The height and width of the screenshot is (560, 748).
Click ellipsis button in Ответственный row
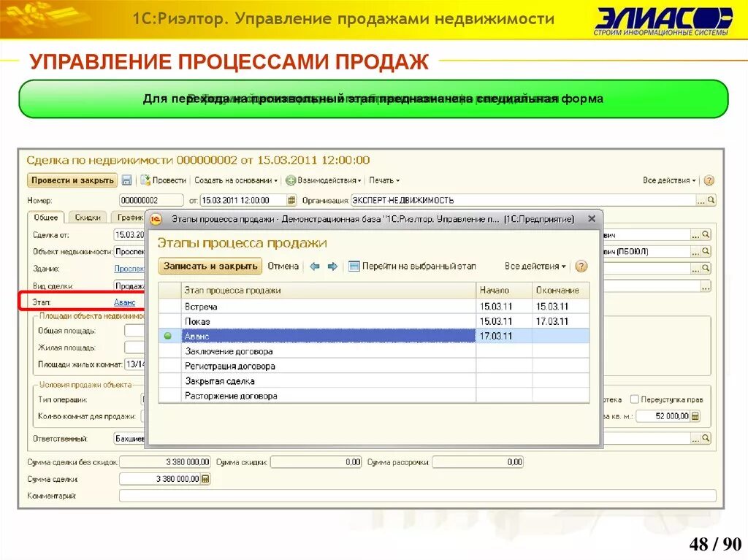pos(695,438)
